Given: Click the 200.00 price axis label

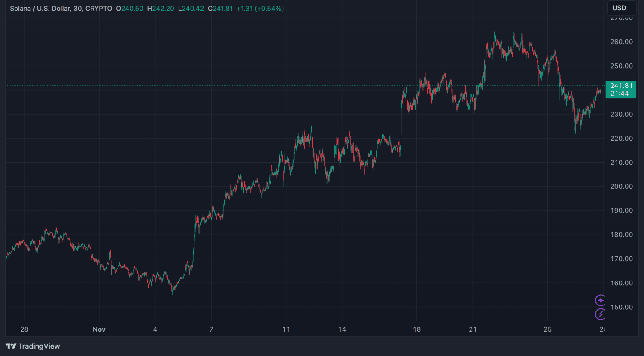Looking at the screenshot, I should pos(622,187).
